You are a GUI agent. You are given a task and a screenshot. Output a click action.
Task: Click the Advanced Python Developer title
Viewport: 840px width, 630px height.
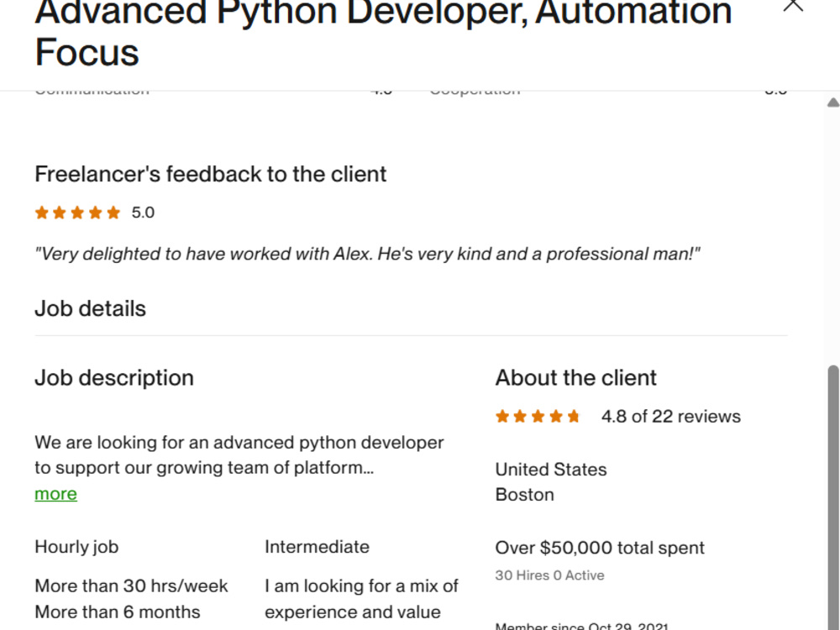383,34
